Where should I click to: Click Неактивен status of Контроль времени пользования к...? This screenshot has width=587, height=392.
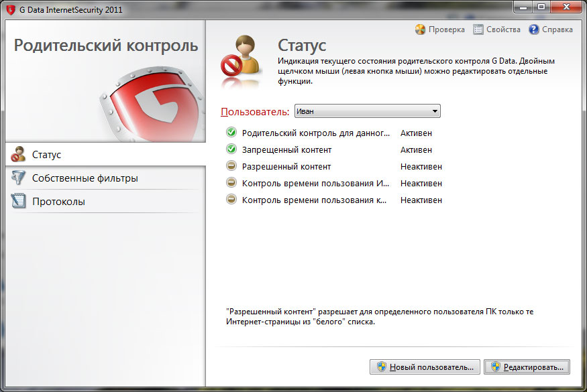(x=421, y=200)
